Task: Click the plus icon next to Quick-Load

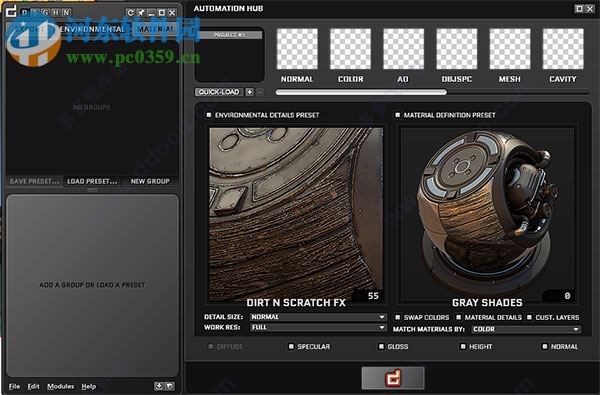Action: coord(249,92)
